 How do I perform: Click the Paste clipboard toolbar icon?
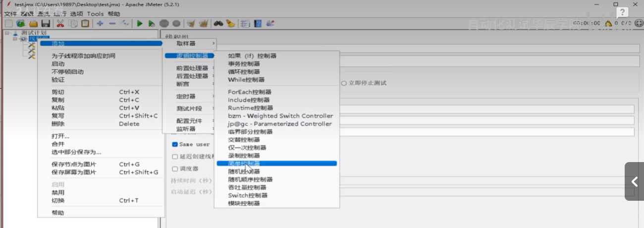tap(86, 23)
